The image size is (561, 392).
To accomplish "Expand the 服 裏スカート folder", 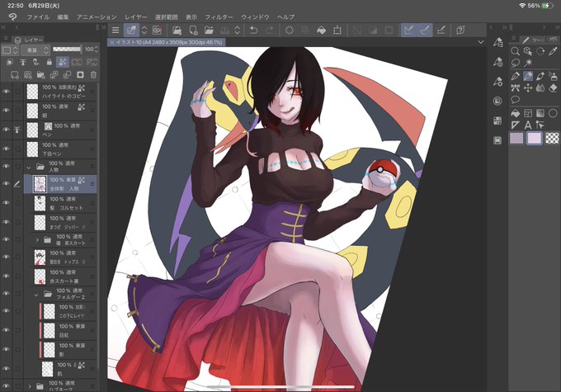I will [x=37, y=240].
